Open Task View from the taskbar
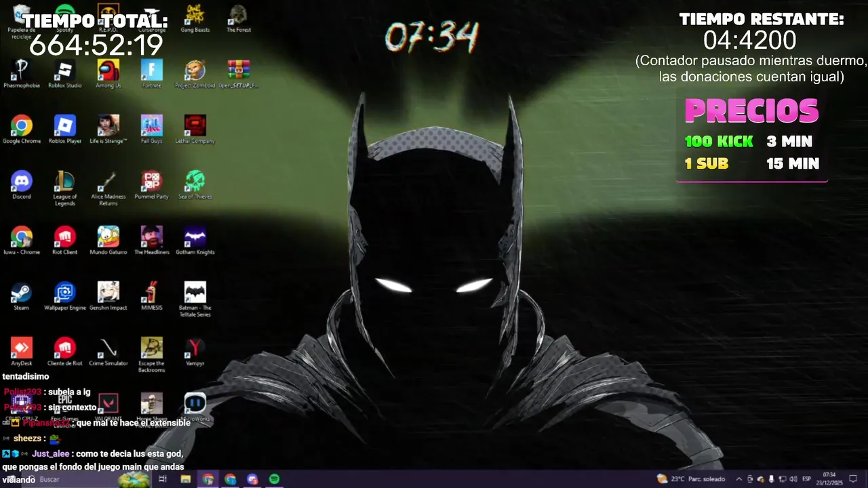 [163, 479]
